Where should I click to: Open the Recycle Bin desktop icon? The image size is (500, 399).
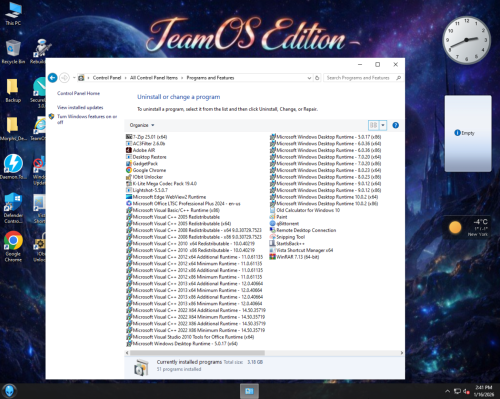[x=13, y=52]
